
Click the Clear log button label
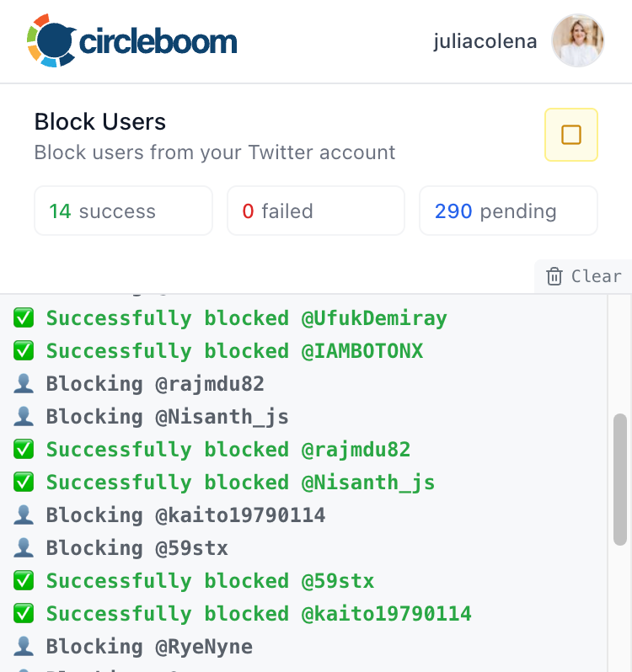click(596, 276)
